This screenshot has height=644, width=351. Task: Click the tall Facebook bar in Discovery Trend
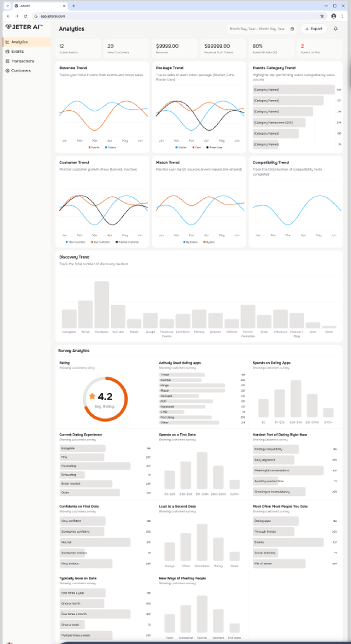(x=102, y=305)
